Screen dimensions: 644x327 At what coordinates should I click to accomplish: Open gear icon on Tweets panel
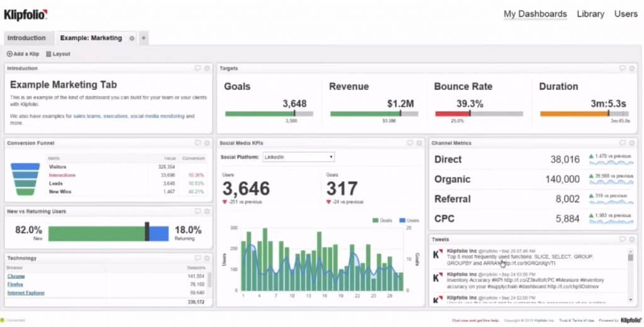pos(631,239)
